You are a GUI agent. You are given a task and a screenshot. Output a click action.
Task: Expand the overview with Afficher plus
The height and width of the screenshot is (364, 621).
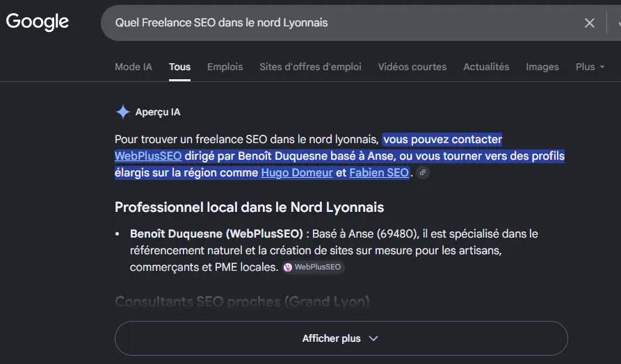341,338
